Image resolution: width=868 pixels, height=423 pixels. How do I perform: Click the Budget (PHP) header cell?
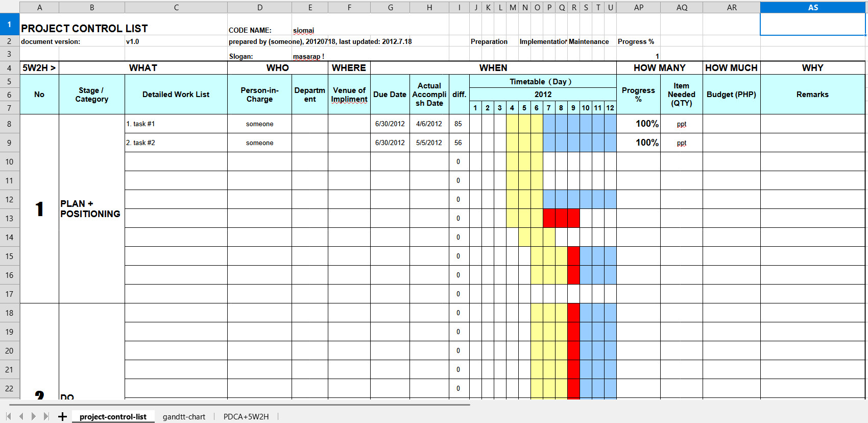(x=731, y=95)
